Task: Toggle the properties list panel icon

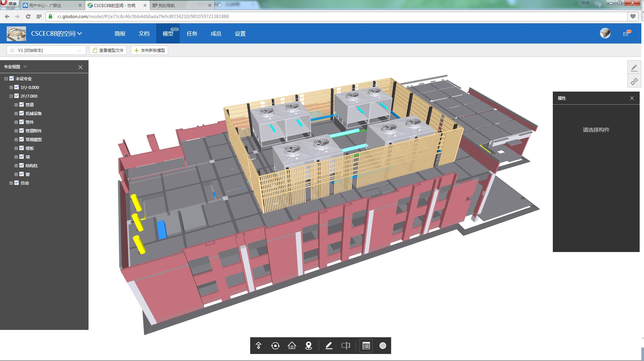Action: click(x=366, y=346)
